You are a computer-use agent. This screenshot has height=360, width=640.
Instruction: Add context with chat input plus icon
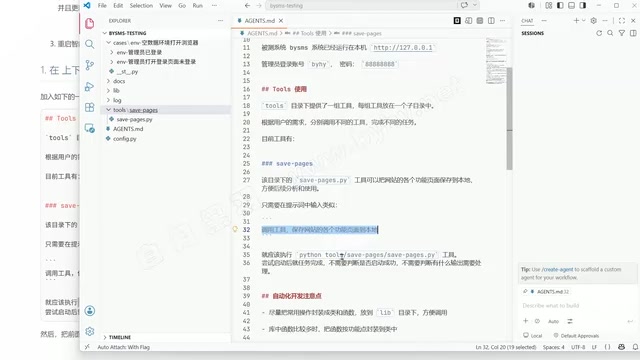click(x=526, y=321)
